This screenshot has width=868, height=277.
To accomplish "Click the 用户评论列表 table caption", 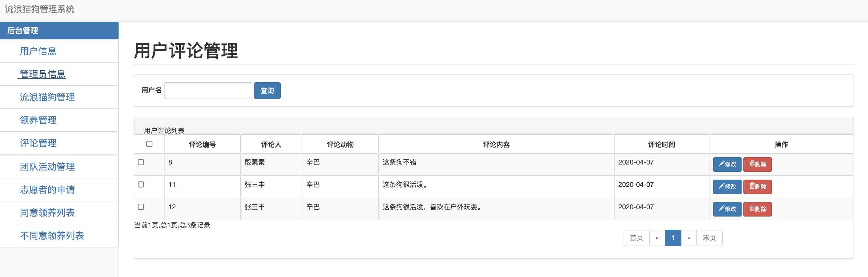I will tap(164, 131).
